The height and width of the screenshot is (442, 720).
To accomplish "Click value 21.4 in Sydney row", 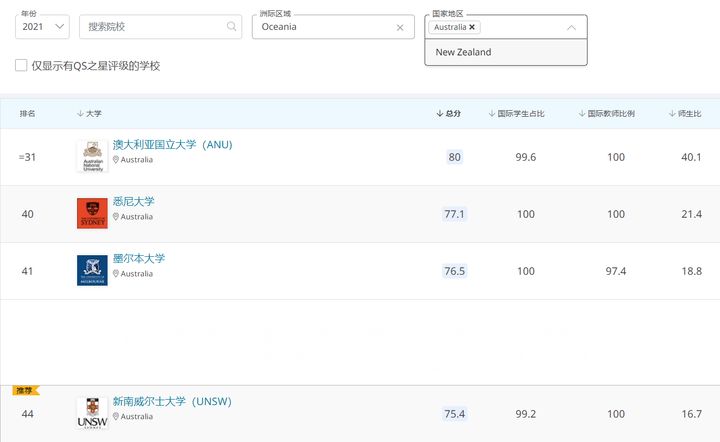I will point(692,214).
